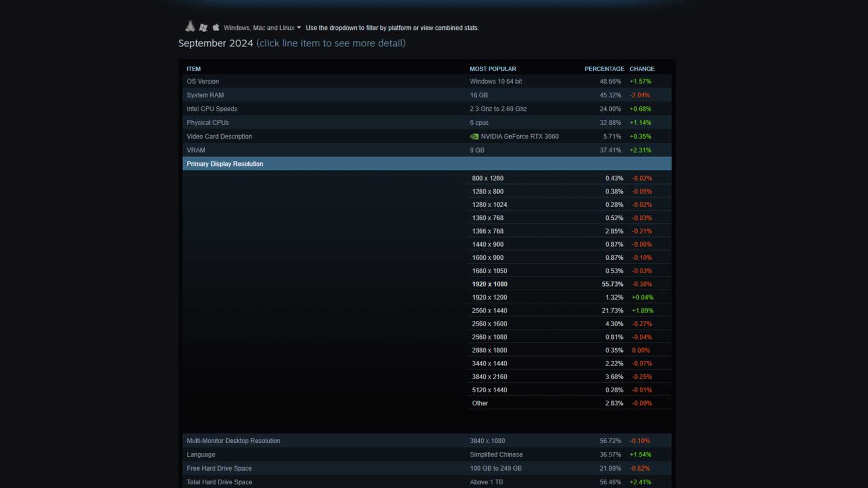
Task: Click the ITEM column header
Action: (x=194, y=69)
